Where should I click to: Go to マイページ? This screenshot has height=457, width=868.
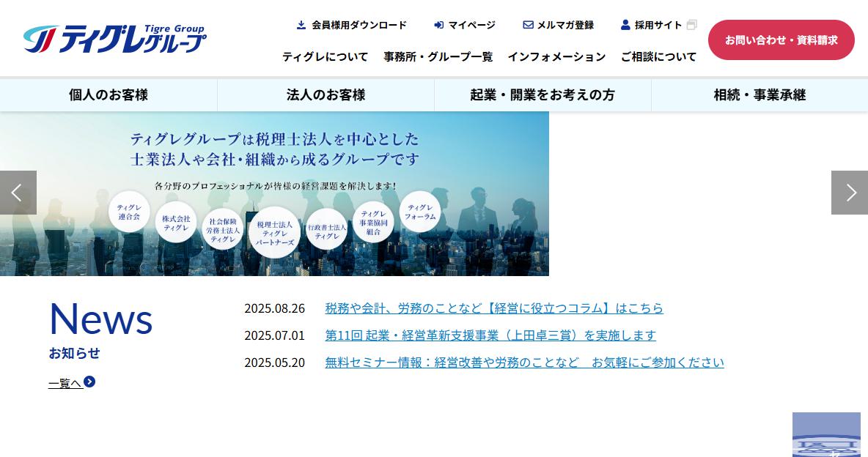465,25
